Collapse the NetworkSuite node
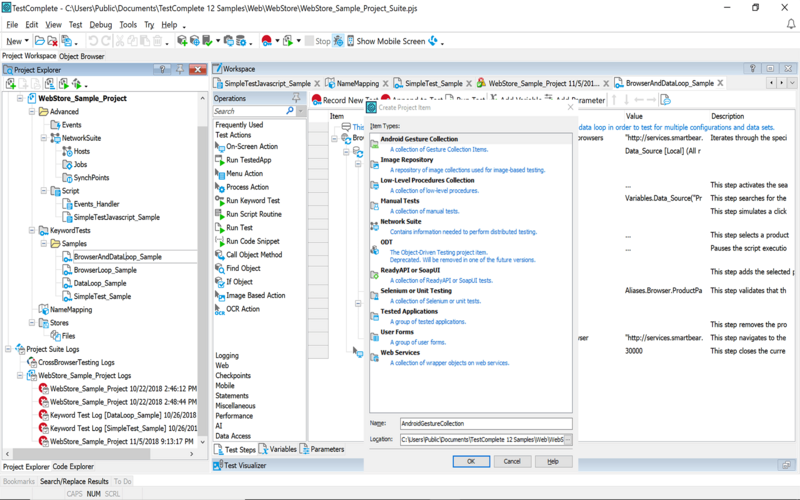Image resolution: width=800 pixels, height=500 pixels. tap(44, 138)
